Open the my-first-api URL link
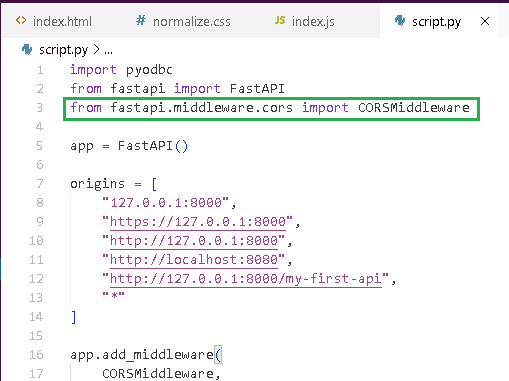 [x=246, y=279]
